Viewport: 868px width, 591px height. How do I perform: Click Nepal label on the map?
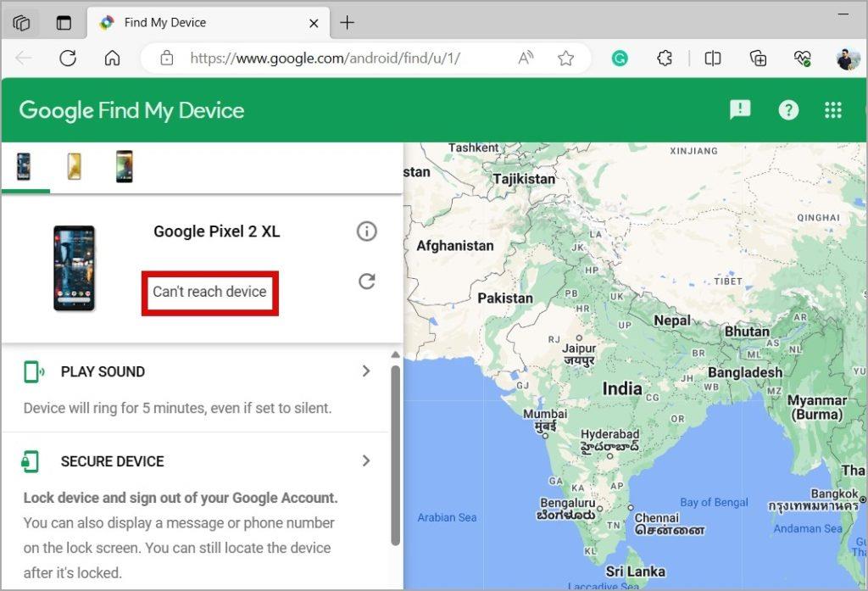click(672, 321)
